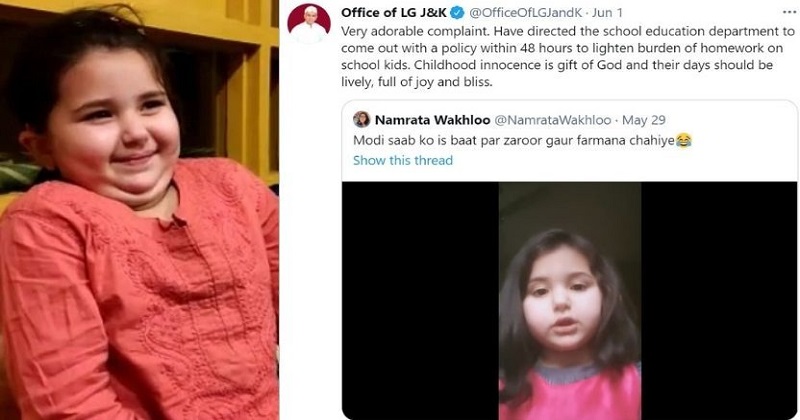800x420 pixels.
Task: Click the black bar right of the video
Action: 719,301
